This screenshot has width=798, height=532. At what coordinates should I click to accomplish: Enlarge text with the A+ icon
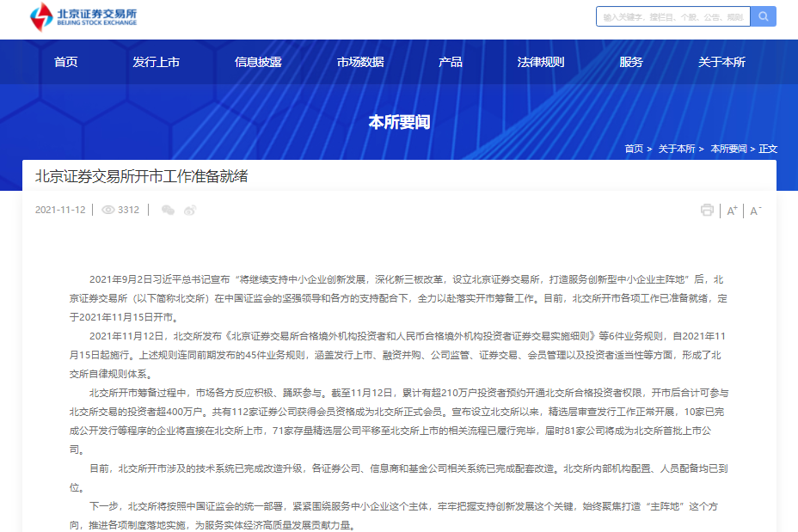pos(730,209)
